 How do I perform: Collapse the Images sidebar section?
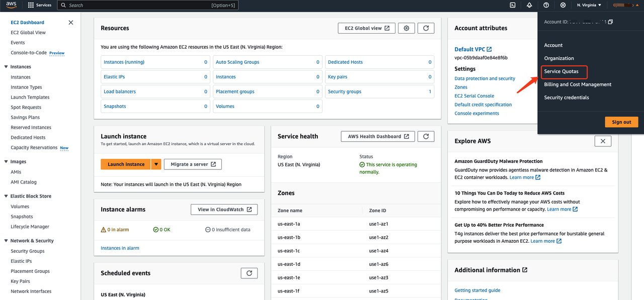(6, 162)
